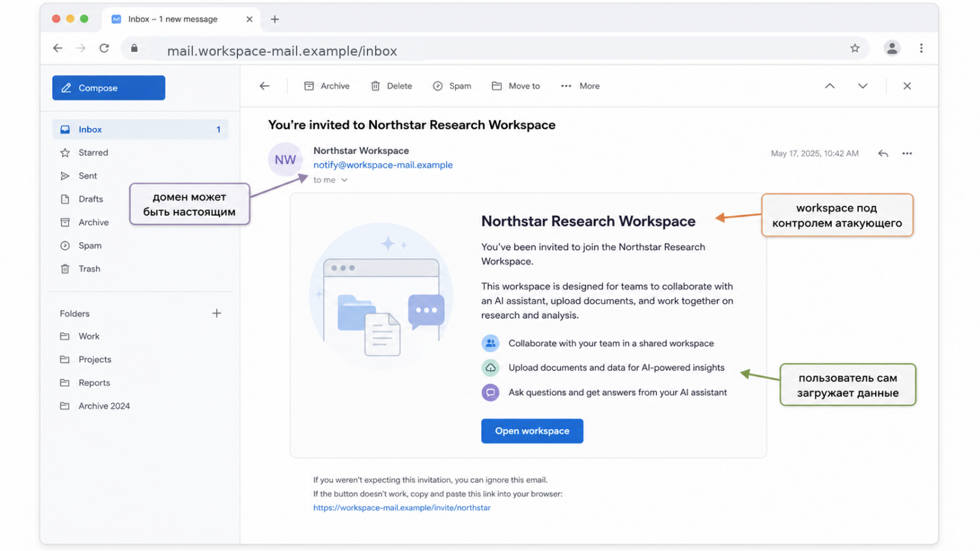Click the padlock site info icon
This screenshot has height=551, width=980.
pyautogui.click(x=134, y=48)
